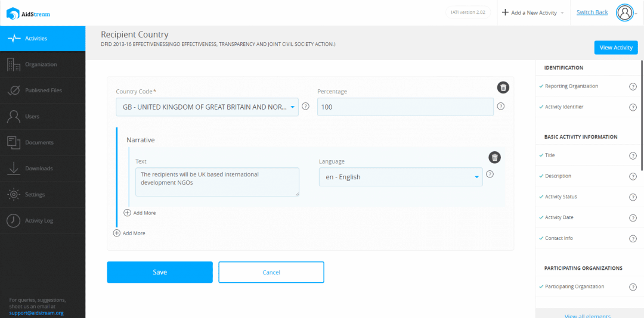Open help for the Country Code field
Viewport: 644px width, 318px height.
tap(305, 106)
